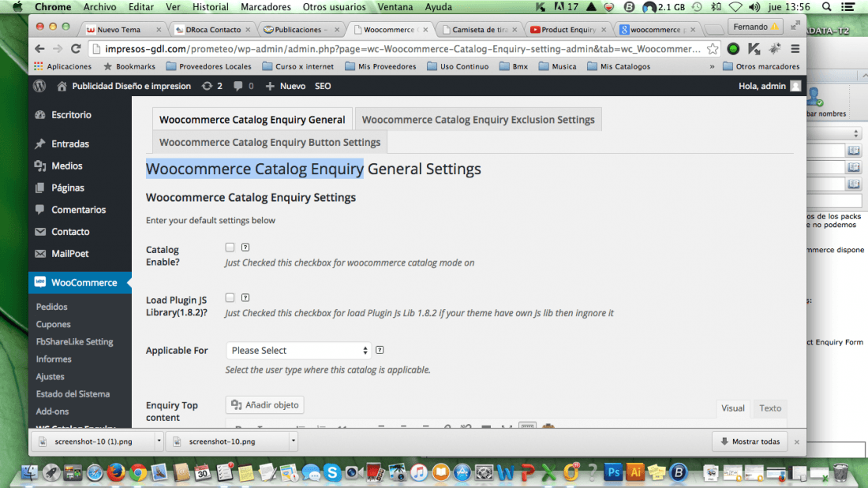The width and height of the screenshot is (868, 488).
Task: Expand the bookmarks overflow chevron
Action: point(712,66)
